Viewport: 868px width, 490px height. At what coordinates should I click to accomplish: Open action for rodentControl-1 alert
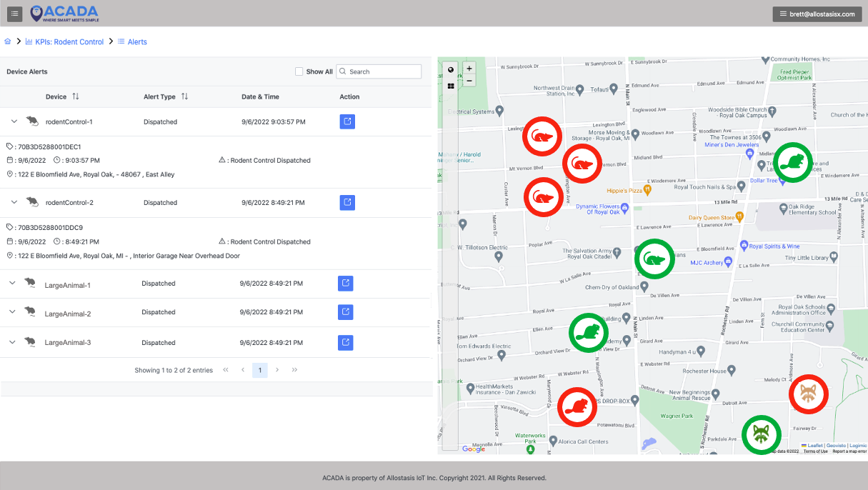[347, 121]
